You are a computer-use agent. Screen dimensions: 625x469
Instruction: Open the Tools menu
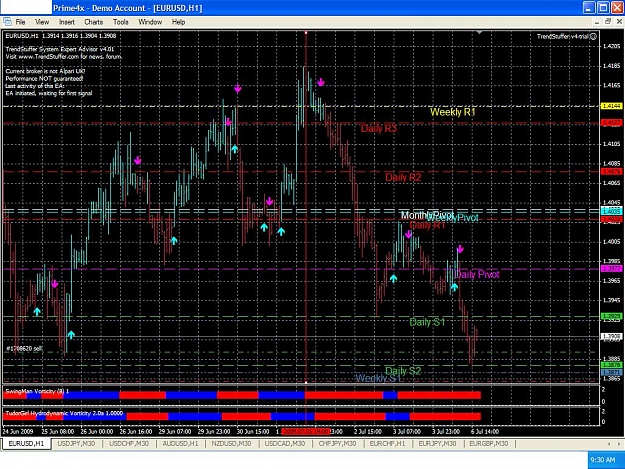coord(120,22)
